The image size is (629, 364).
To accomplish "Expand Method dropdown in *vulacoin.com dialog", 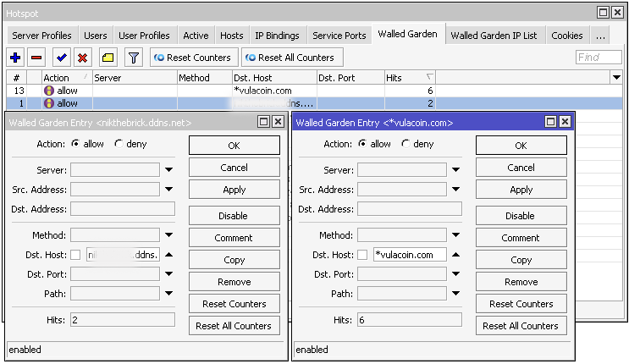I will 455,236.
